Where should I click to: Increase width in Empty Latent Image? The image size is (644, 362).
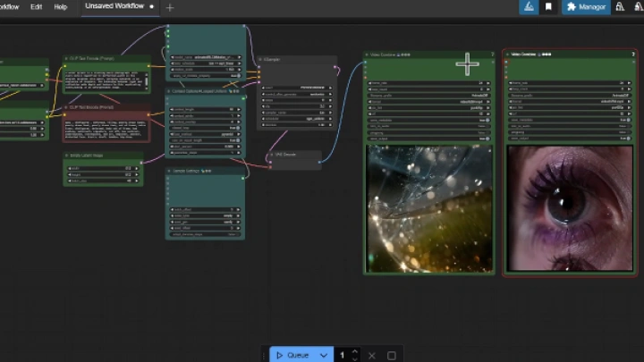(137, 168)
